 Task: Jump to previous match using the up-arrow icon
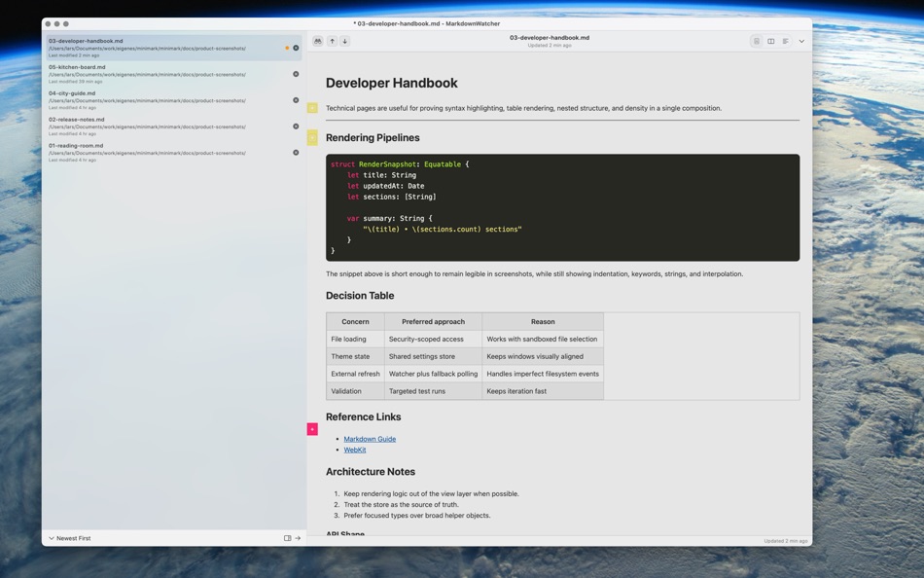click(332, 41)
